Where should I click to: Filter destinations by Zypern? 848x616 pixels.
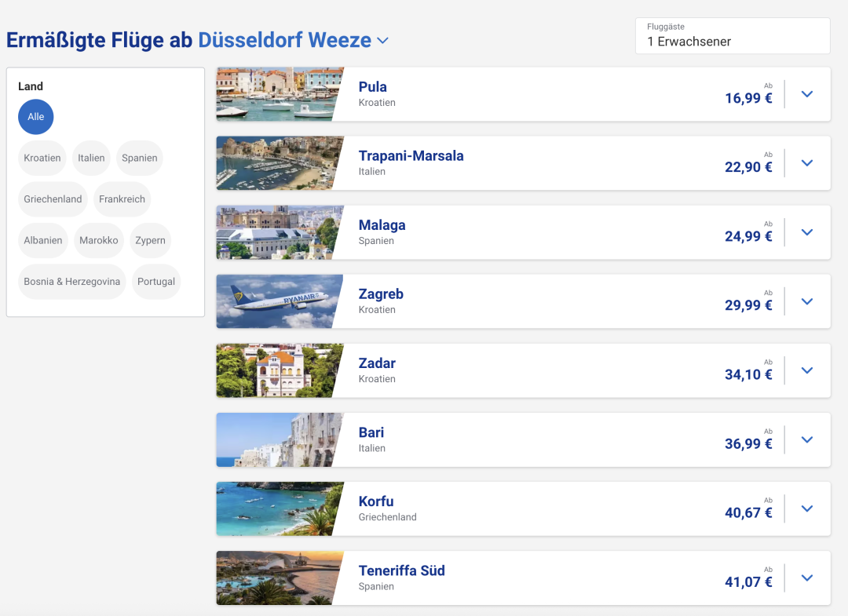coord(150,240)
